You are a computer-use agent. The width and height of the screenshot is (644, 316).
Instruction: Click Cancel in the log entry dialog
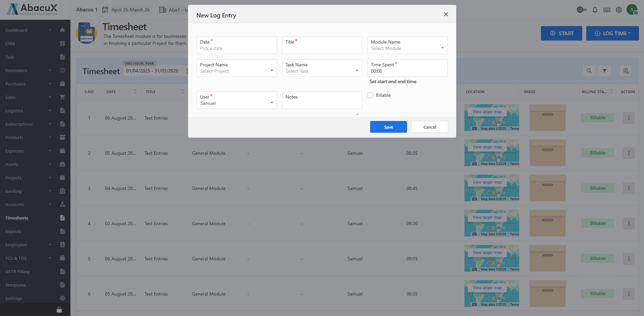point(430,127)
